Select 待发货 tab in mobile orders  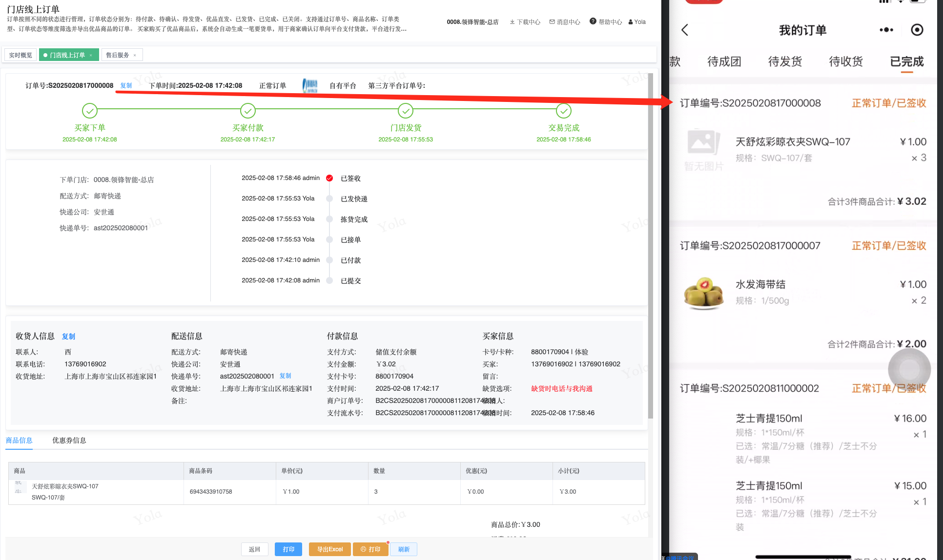click(785, 61)
